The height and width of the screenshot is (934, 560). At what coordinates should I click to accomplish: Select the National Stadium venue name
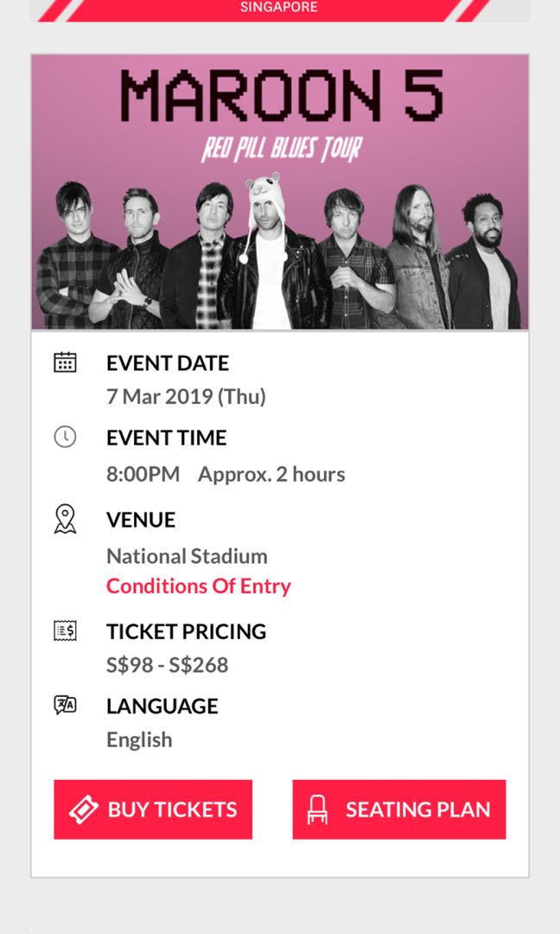click(x=187, y=556)
